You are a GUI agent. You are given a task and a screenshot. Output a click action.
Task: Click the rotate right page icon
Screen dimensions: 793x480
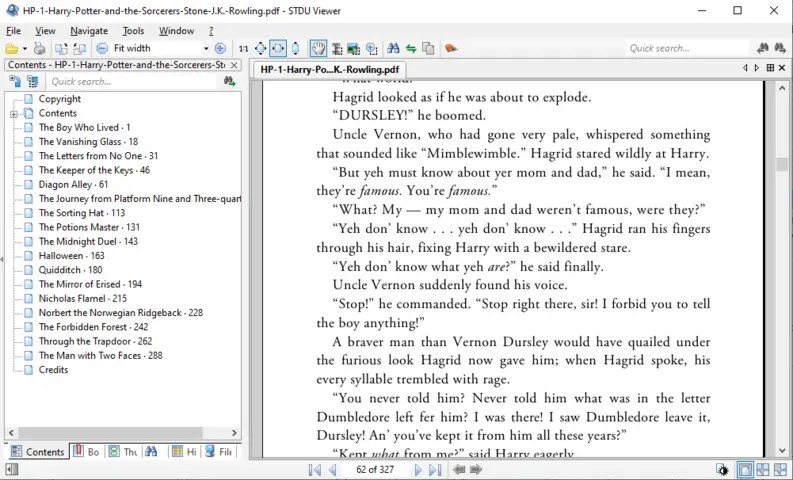click(x=79, y=49)
